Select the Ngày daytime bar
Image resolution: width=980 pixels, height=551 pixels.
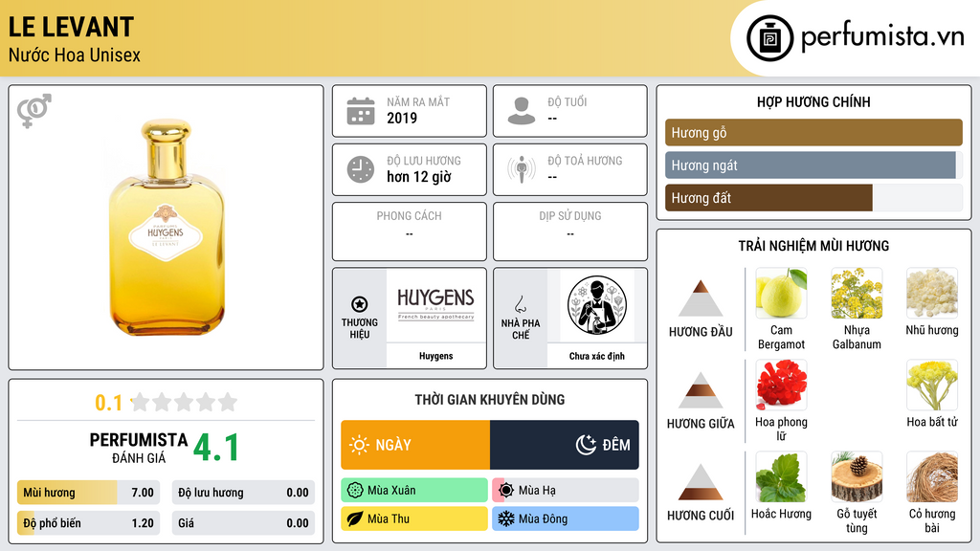[415, 445]
